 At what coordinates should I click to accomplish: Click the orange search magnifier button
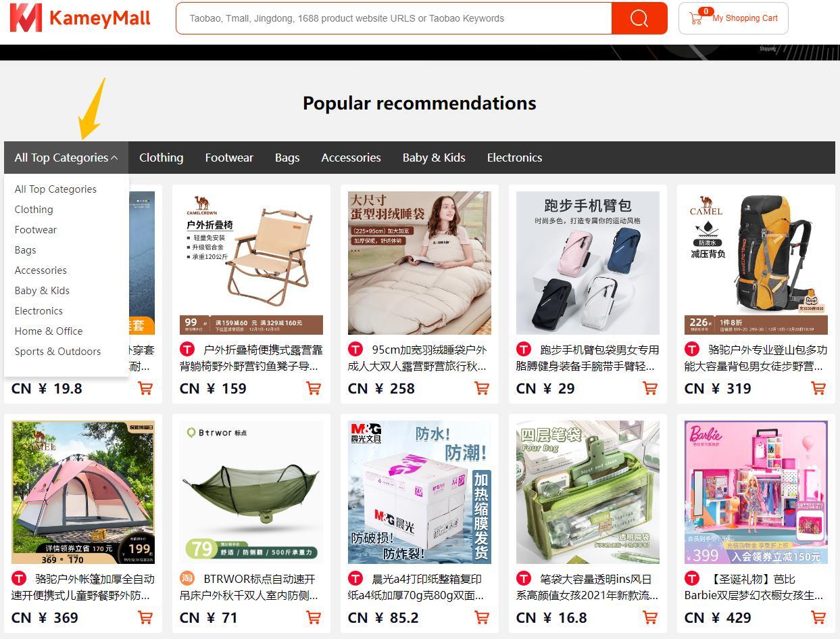[639, 18]
